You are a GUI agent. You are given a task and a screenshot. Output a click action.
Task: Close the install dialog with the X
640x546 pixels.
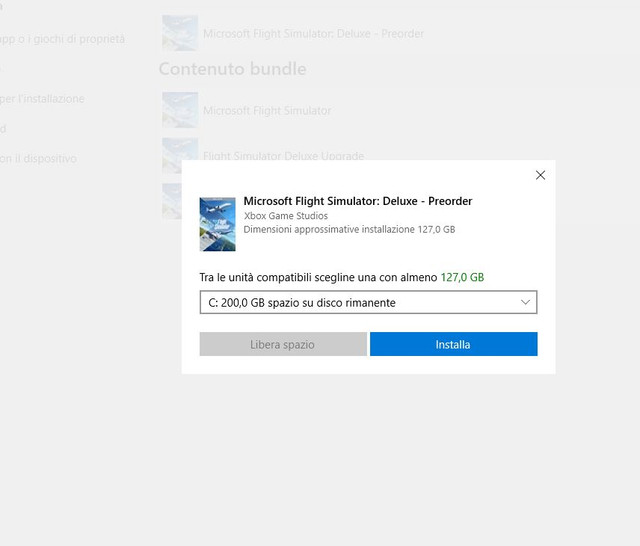click(x=540, y=175)
